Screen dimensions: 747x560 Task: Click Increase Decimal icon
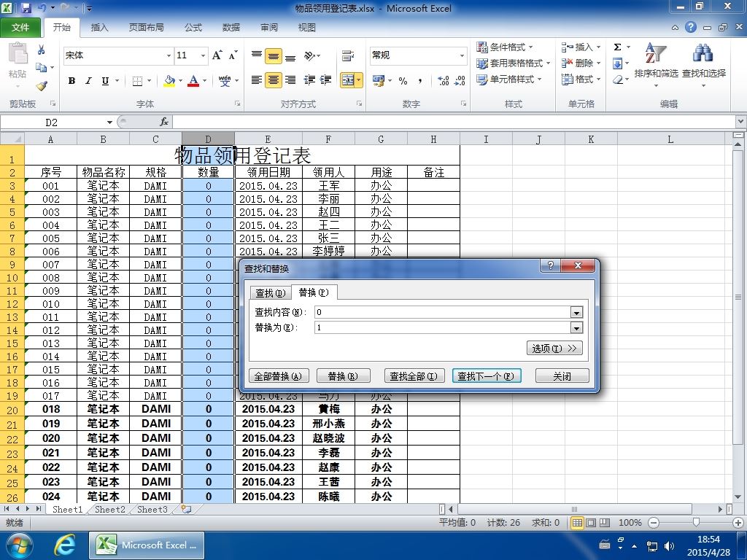click(443, 81)
